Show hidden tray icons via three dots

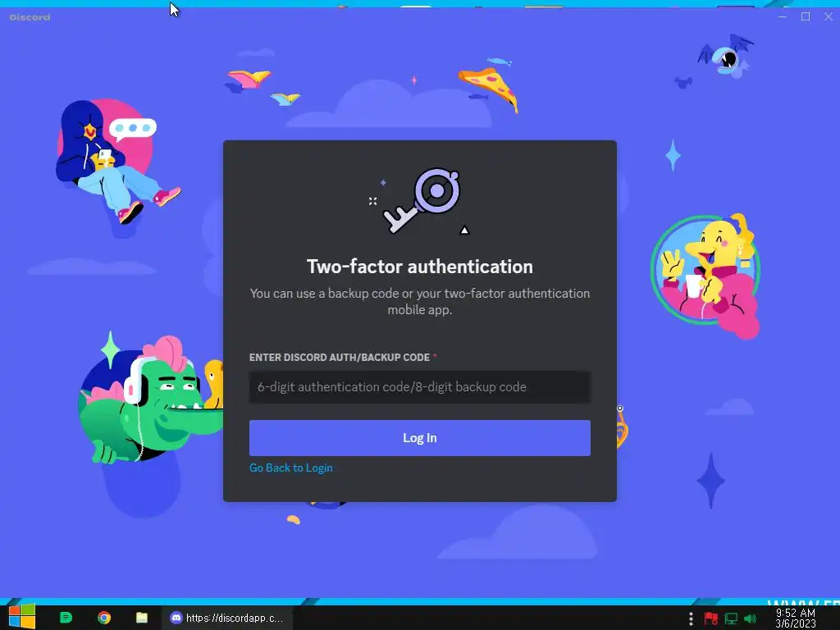click(x=691, y=619)
